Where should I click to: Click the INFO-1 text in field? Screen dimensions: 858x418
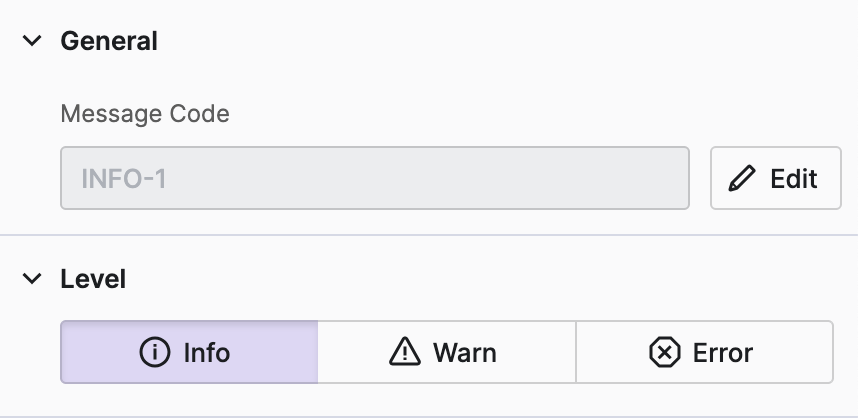pyautogui.click(x=123, y=179)
